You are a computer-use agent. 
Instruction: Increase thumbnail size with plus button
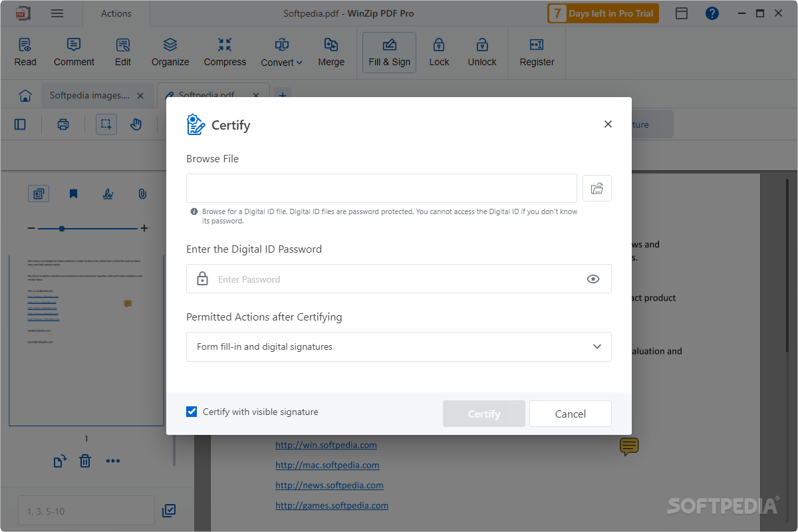click(144, 228)
